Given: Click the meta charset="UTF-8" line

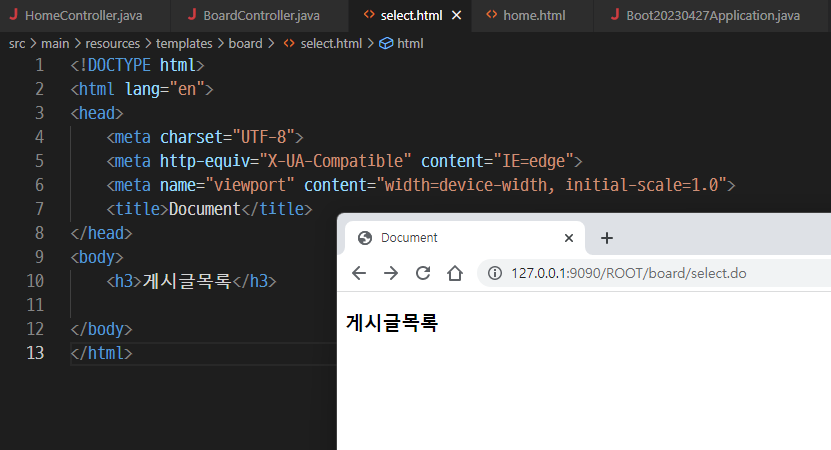Looking at the screenshot, I should click(x=205, y=137).
